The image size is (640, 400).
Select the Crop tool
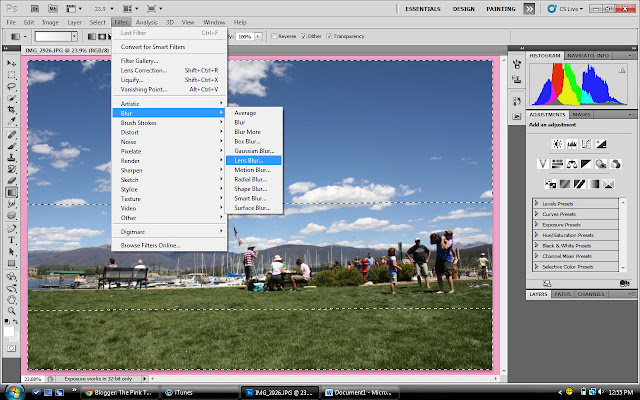point(11,109)
